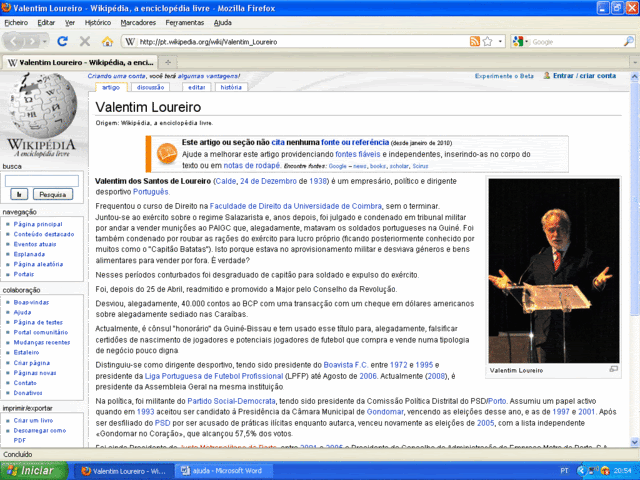Open Conteúdo destacado link
Screen dimensions: 640x480
[44, 234]
